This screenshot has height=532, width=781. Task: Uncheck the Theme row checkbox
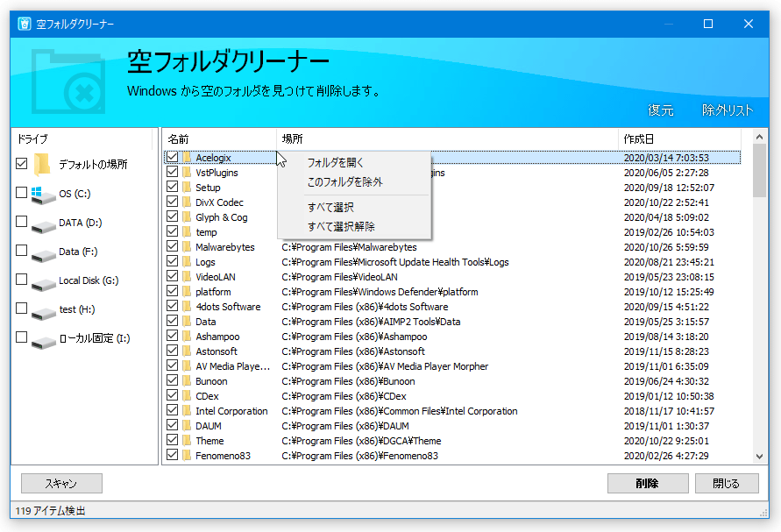[173, 440]
